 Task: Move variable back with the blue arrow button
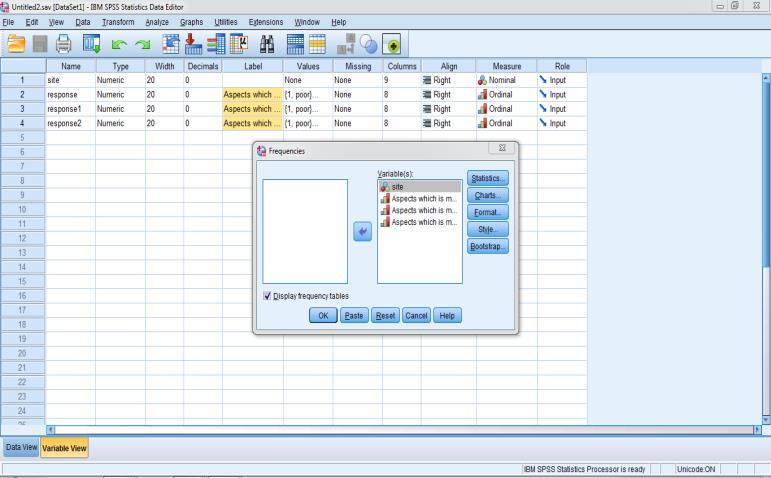point(362,232)
